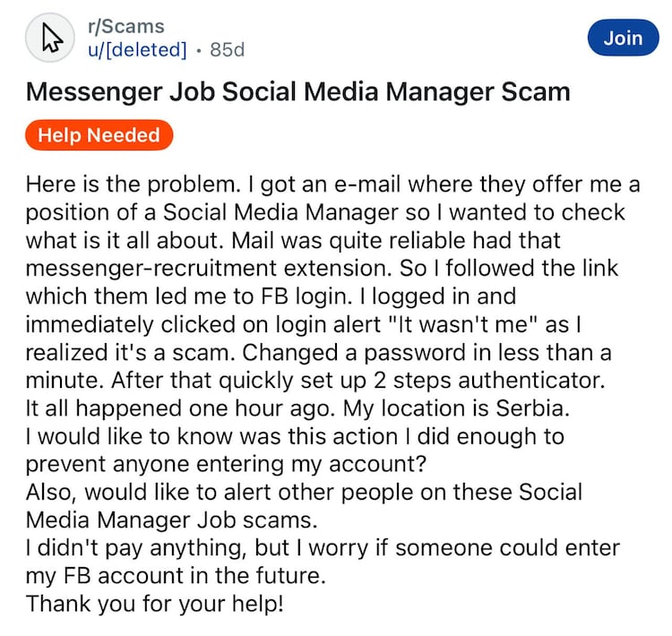
Task: Click the sentence "It all happened one hour ago"
Action: pyautogui.click(x=180, y=408)
